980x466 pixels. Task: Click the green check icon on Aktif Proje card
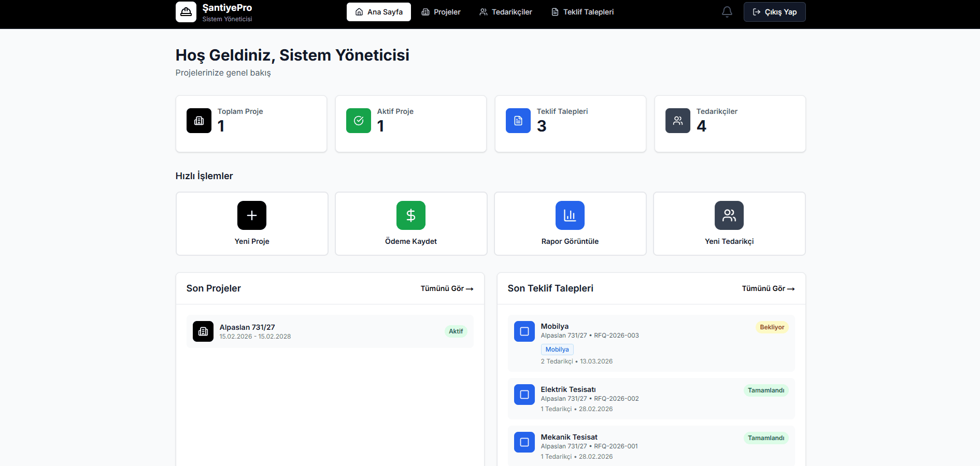coord(359,121)
